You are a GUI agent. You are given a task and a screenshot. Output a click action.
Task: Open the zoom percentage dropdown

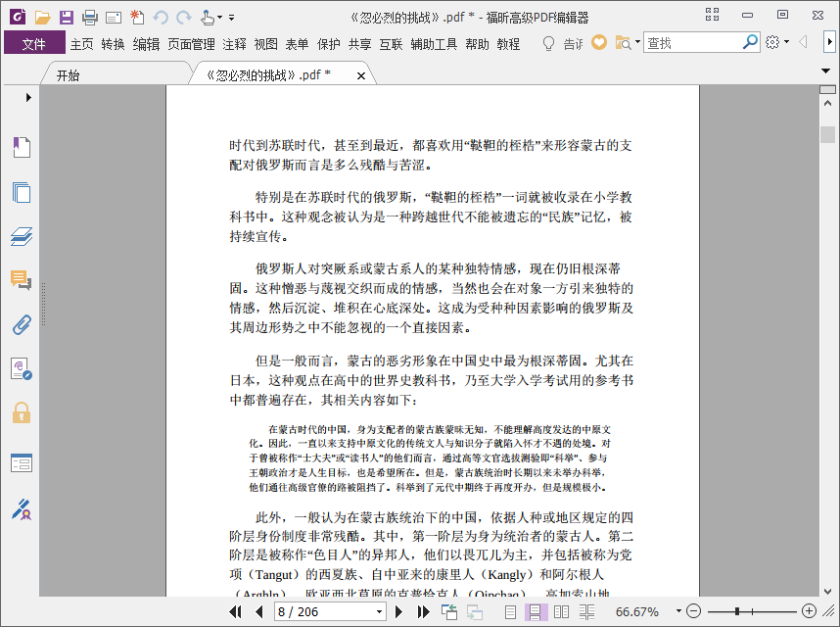pyautogui.click(x=678, y=611)
